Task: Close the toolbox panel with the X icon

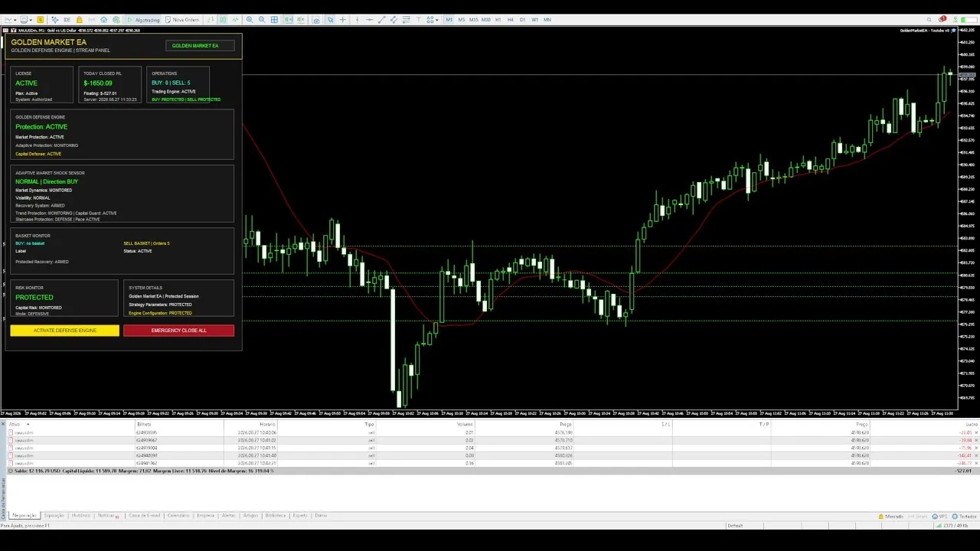Action: pyautogui.click(x=3, y=424)
